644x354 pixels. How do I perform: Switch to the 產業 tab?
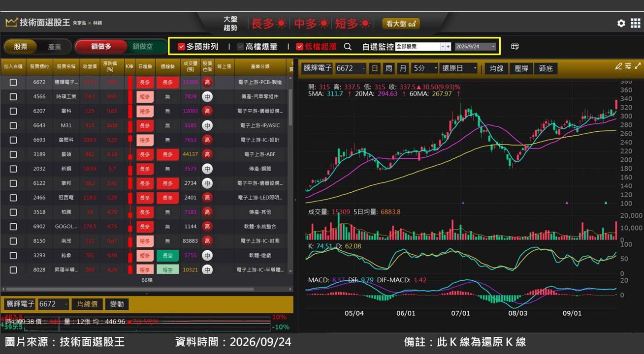tap(55, 47)
